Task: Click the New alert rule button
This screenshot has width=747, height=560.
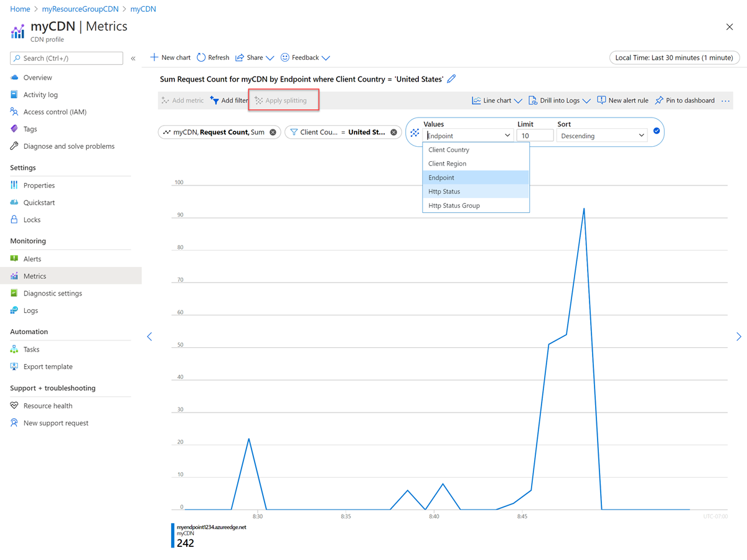Action: coord(622,101)
